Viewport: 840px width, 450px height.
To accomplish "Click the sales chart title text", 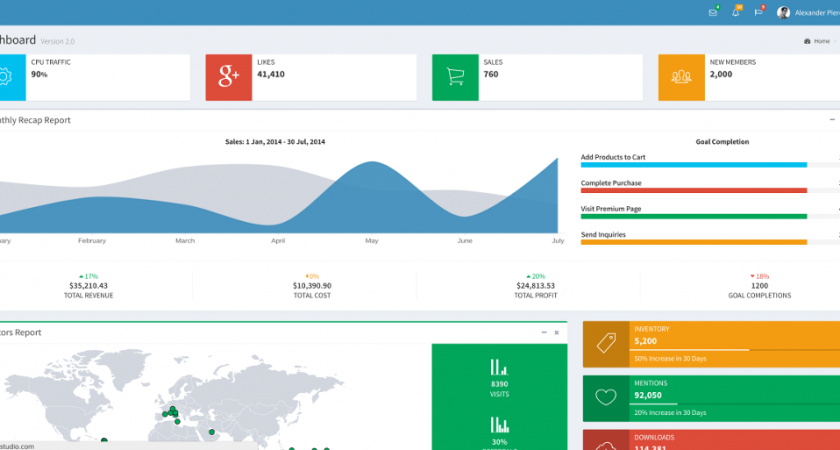I will [275, 142].
